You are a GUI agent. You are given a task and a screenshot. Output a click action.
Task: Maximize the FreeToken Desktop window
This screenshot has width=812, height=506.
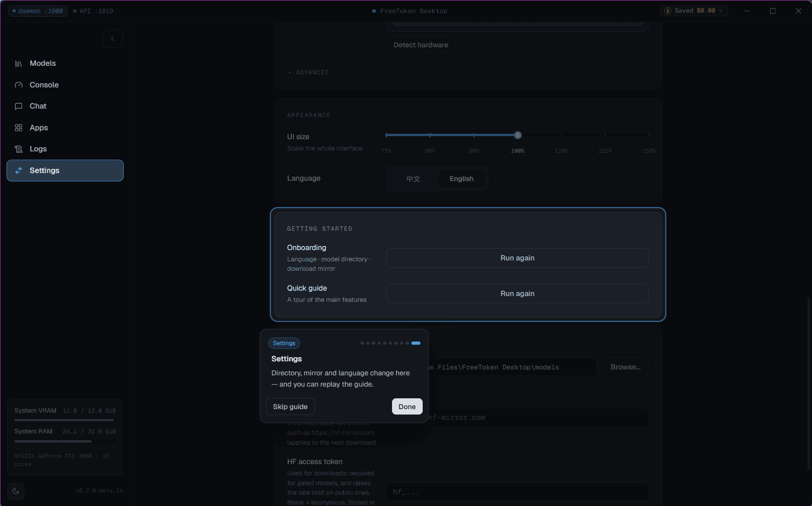click(773, 11)
